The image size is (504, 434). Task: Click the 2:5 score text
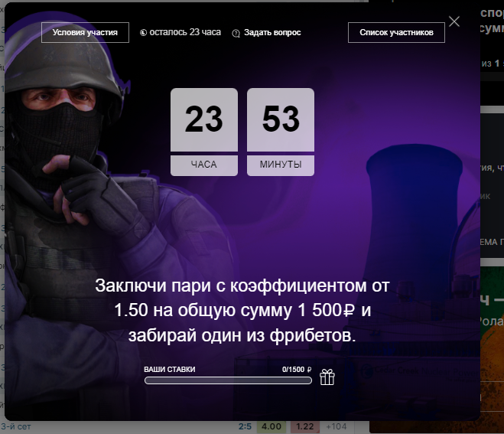[245, 426]
